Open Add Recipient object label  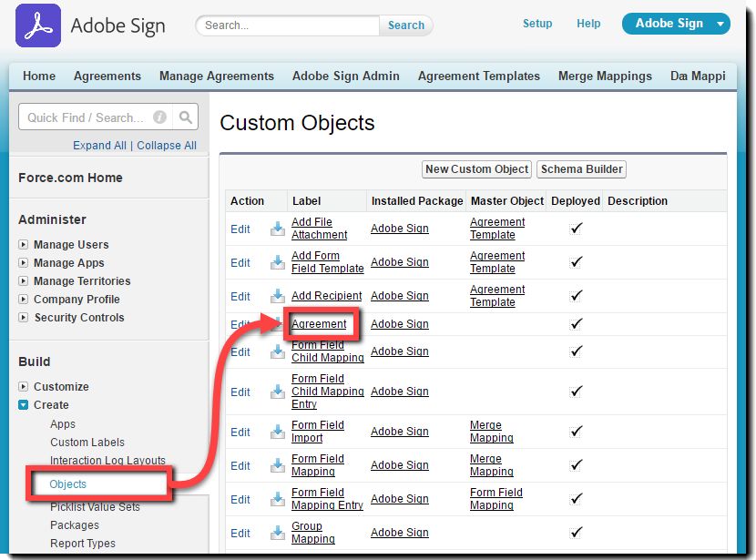coord(326,296)
